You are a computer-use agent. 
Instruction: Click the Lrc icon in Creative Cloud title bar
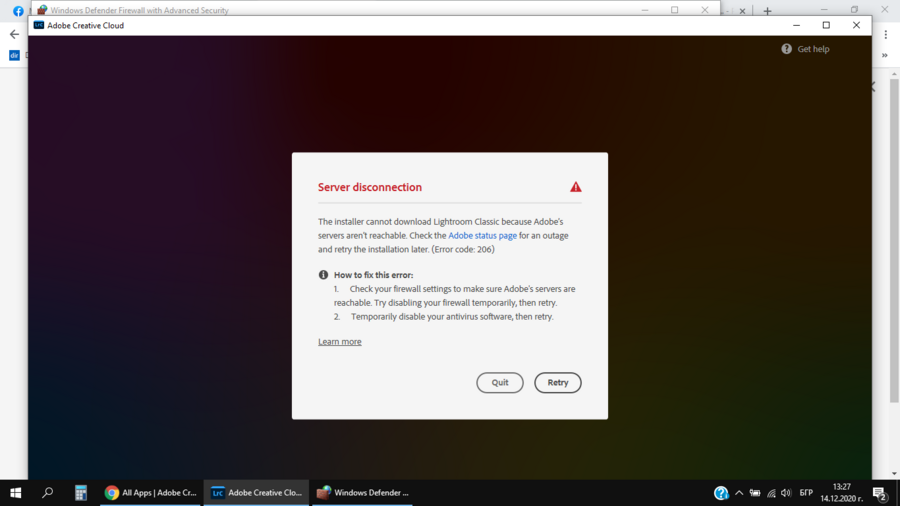pyautogui.click(x=38, y=25)
